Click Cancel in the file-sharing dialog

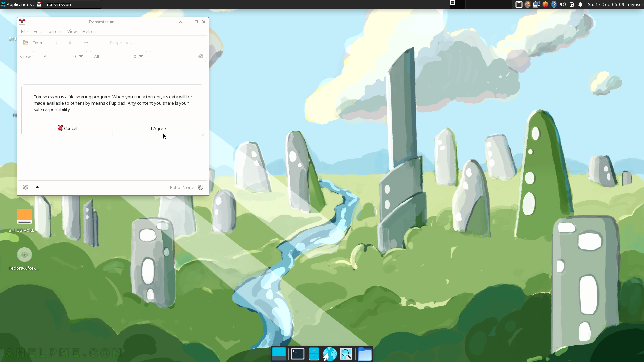pyautogui.click(x=67, y=128)
